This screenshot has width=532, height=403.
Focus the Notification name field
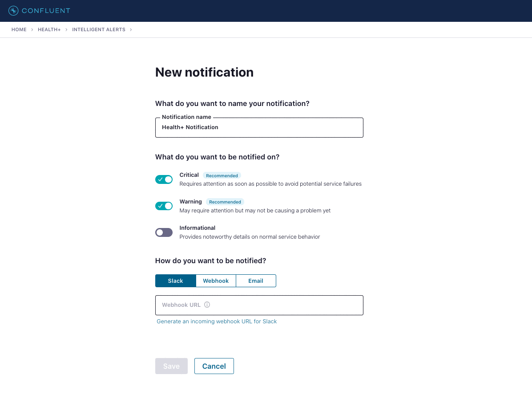click(x=259, y=127)
